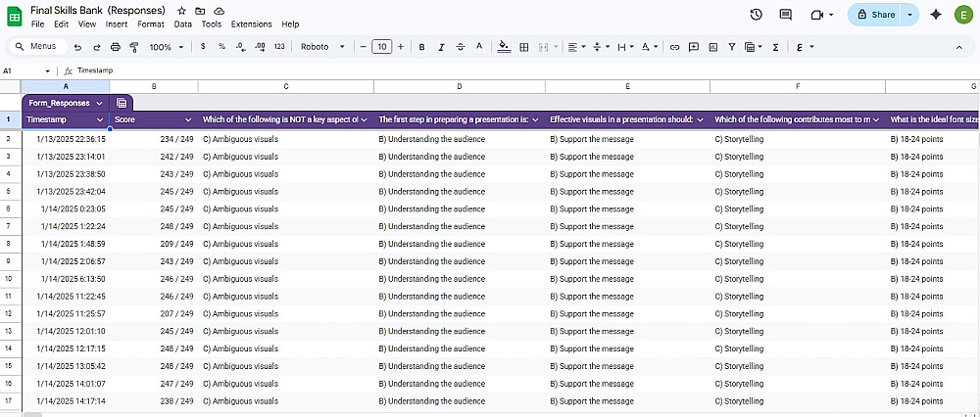Open the fill color picker
Viewport: 980px width, 417px height.
(x=504, y=47)
